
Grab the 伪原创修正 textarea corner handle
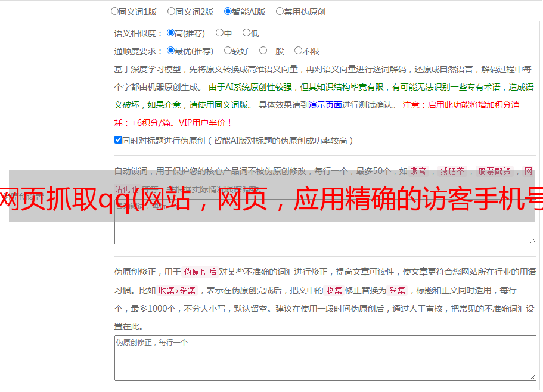tap(533, 377)
